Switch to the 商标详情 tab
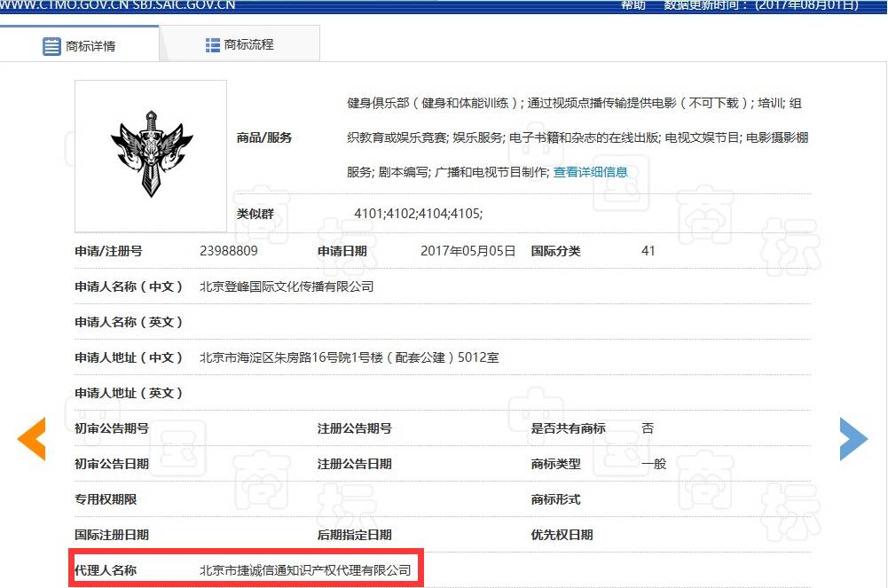 tap(80, 45)
